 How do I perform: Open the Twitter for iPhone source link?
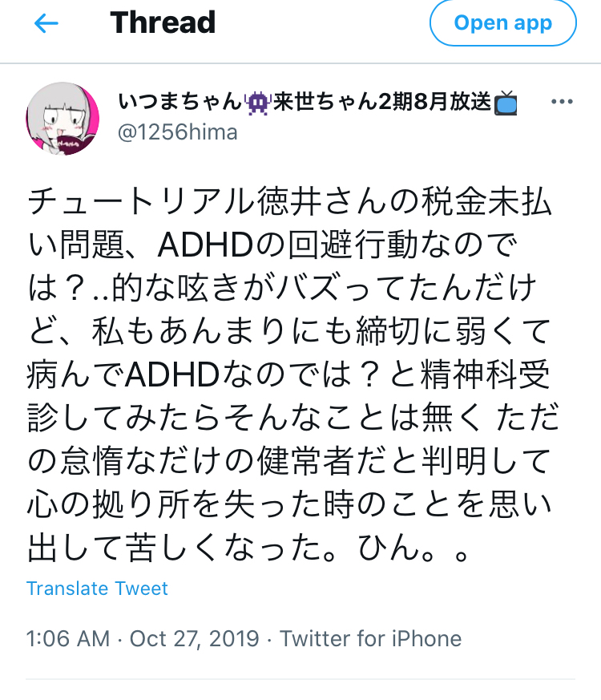370,638
